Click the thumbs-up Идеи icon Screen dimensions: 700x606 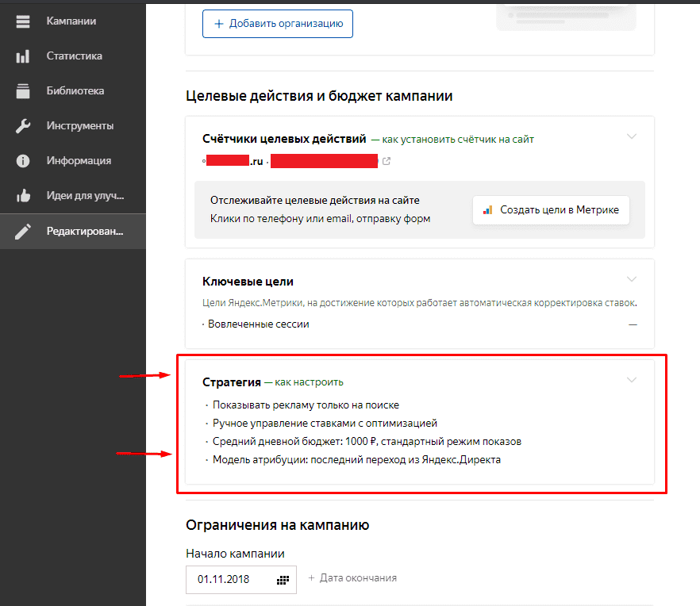[x=23, y=195]
